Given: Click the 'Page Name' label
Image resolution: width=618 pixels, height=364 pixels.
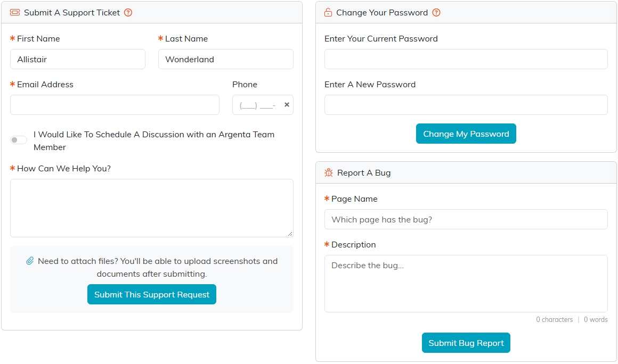Looking at the screenshot, I should click(x=354, y=198).
